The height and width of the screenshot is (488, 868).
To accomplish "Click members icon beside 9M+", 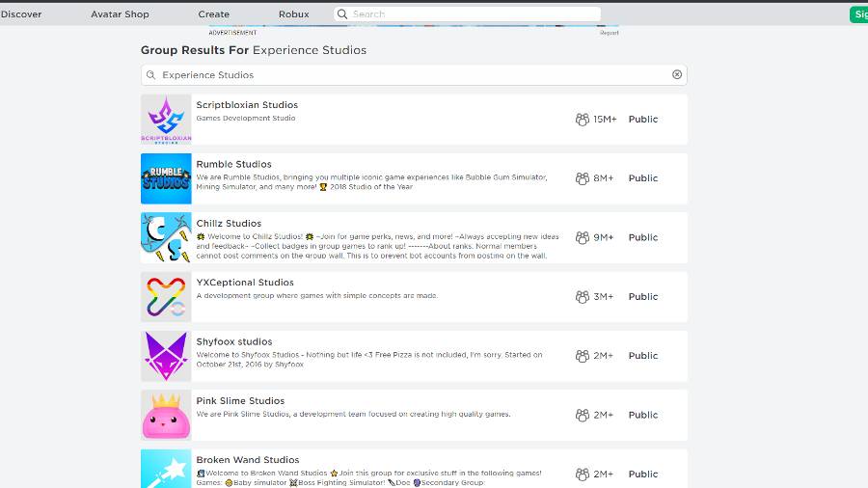I will (x=582, y=237).
